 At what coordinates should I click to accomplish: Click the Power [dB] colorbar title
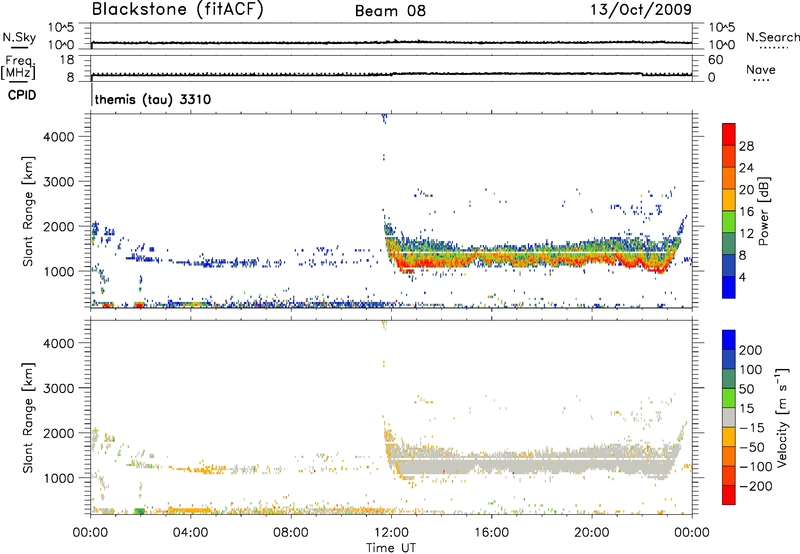[x=764, y=211]
